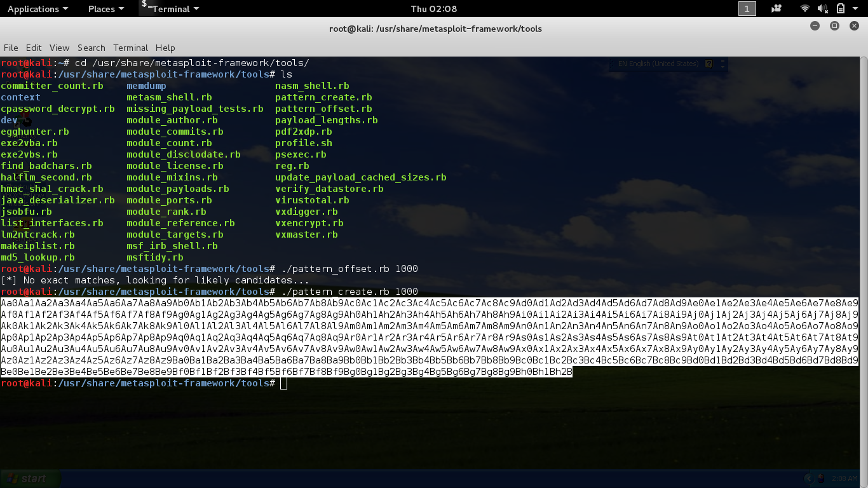Close the terminal window
The width and height of the screenshot is (868, 488).
coord(854,26)
